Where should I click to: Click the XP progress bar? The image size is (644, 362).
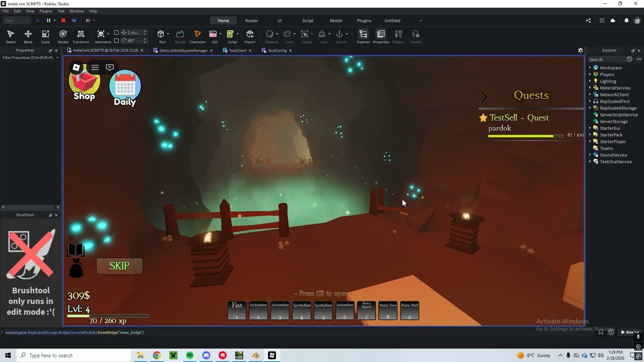point(108,316)
